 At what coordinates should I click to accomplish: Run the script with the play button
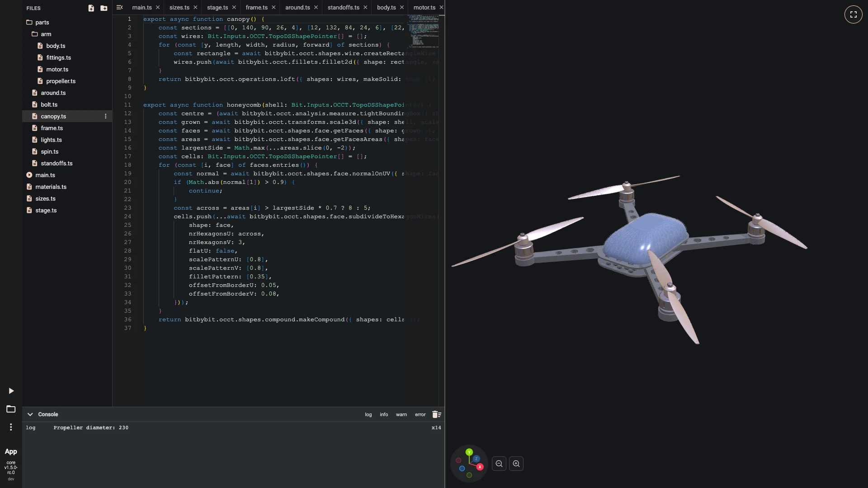point(11,391)
